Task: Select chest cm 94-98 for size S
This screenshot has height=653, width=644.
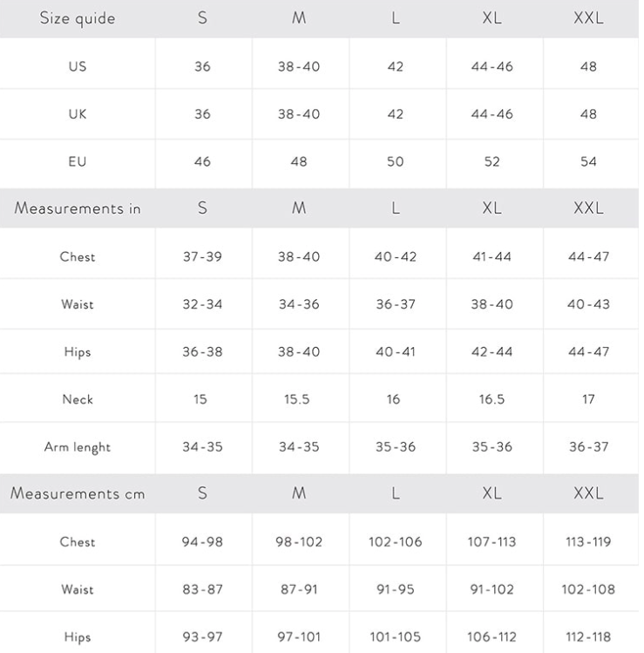Action: (202, 541)
